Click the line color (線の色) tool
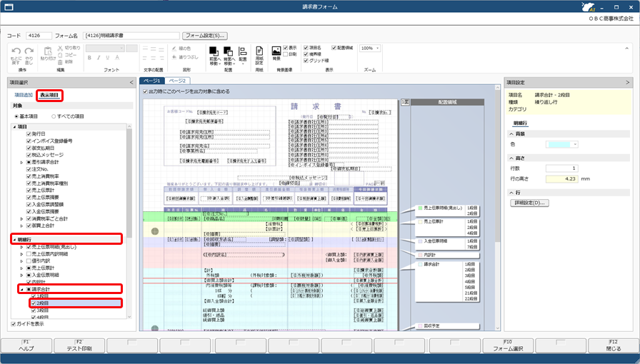640x364 pixels. pos(181,48)
